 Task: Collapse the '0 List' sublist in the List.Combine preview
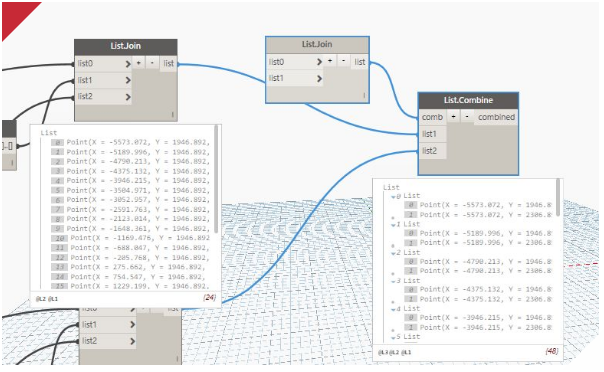(394, 196)
